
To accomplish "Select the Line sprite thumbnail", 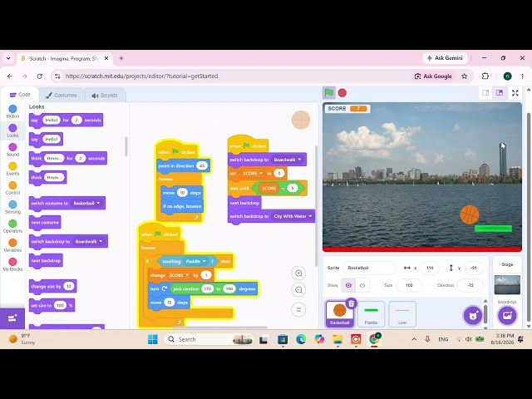I will coord(402,314).
